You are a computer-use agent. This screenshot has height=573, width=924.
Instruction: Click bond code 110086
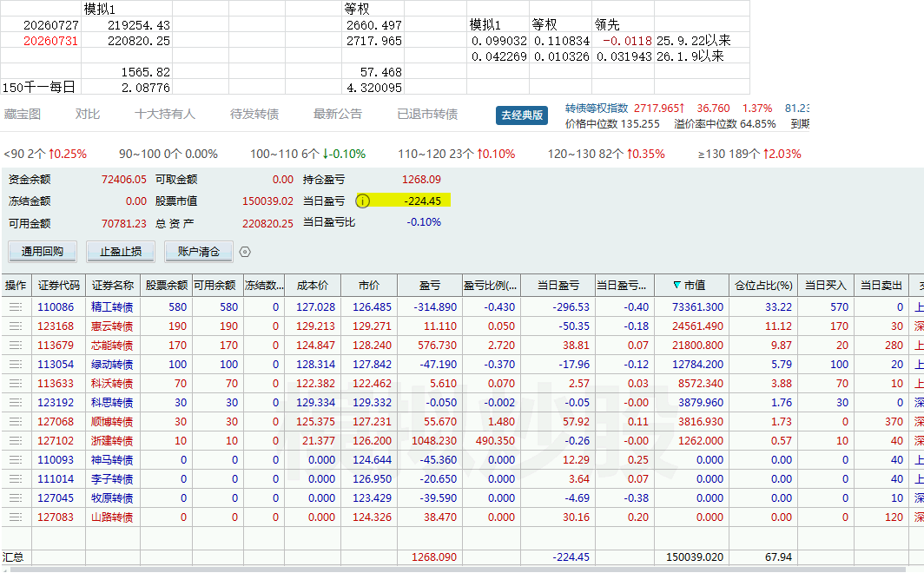[x=56, y=306]
